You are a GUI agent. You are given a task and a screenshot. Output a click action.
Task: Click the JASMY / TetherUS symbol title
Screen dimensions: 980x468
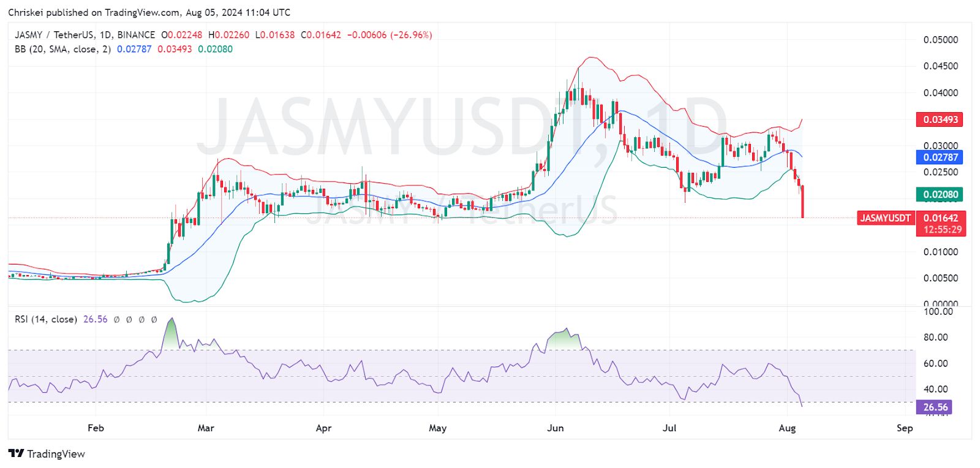[x=85, y=35]
